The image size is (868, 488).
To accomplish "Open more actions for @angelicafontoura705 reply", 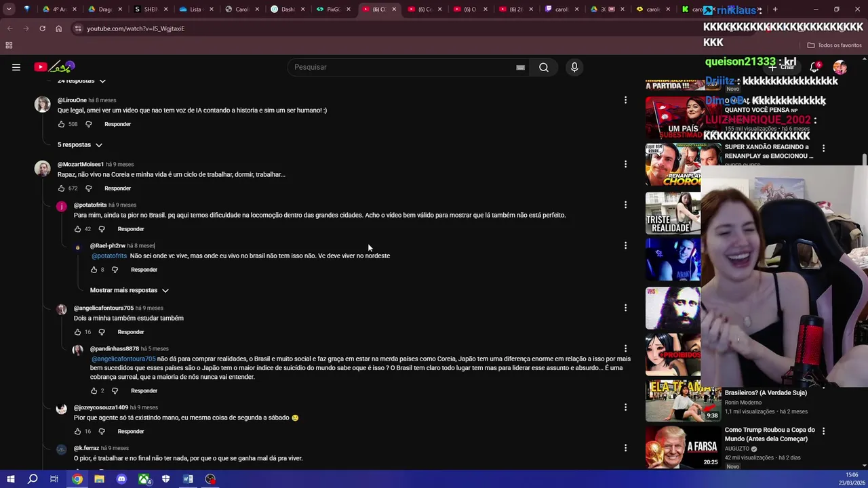I will [x=625, y=308].
